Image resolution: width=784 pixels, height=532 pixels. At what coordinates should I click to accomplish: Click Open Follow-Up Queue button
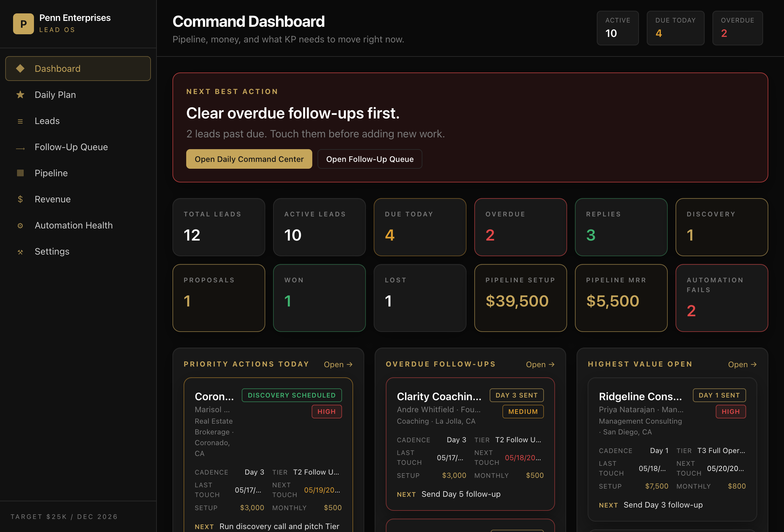(370, 159)
